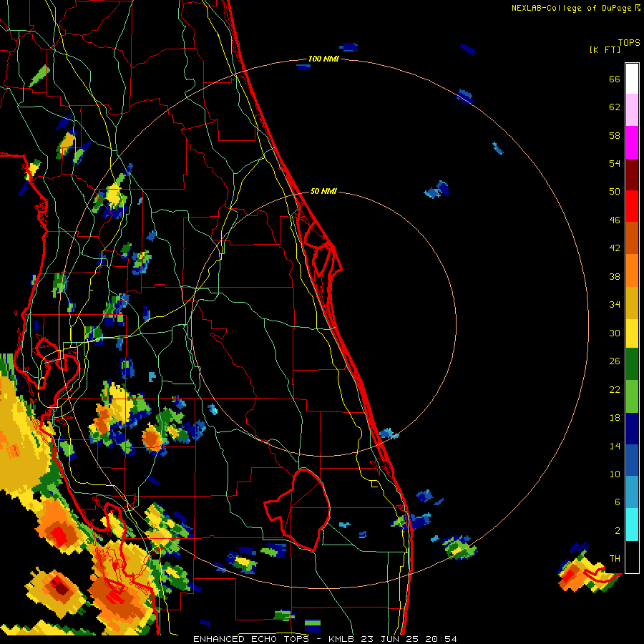Pick the dark orange legend swatch
This screenshot has height=644, width=644.
[x=632, y=238]
